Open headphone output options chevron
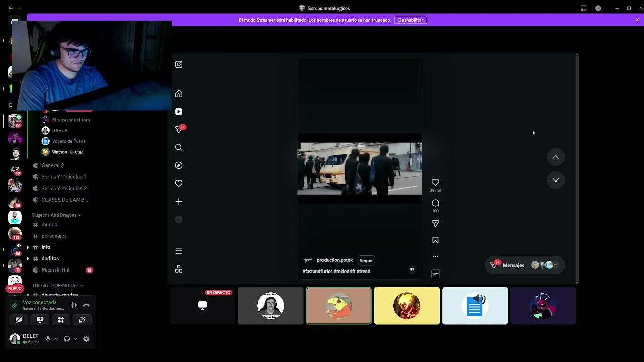This screenshot has width=644, height=362. tap(75, 339)
